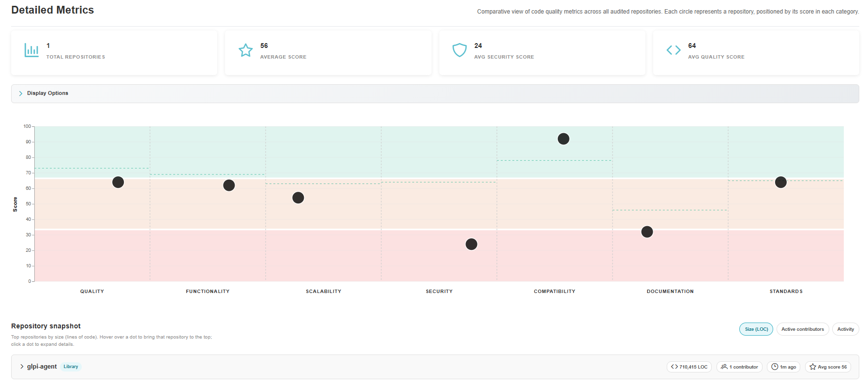Screen dimensions: 868x386
Task: Switch snapshot to Active contributors
Action: (803, 329)
